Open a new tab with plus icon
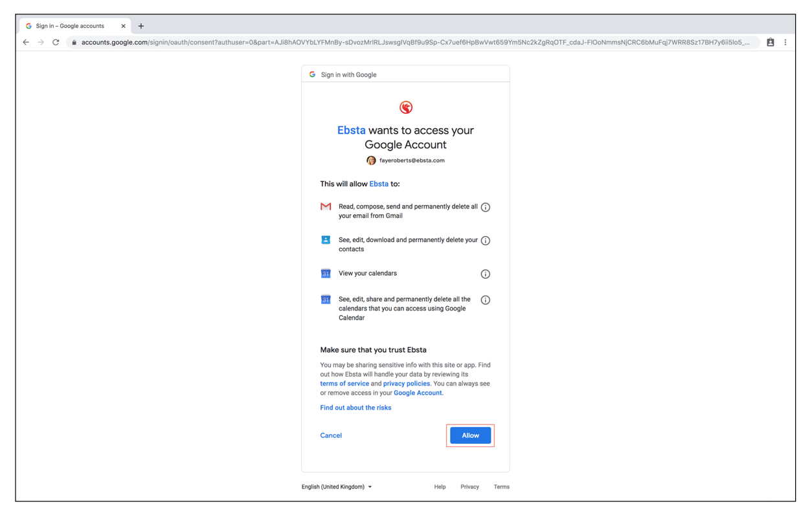The image size is (812, 515). 141,27
